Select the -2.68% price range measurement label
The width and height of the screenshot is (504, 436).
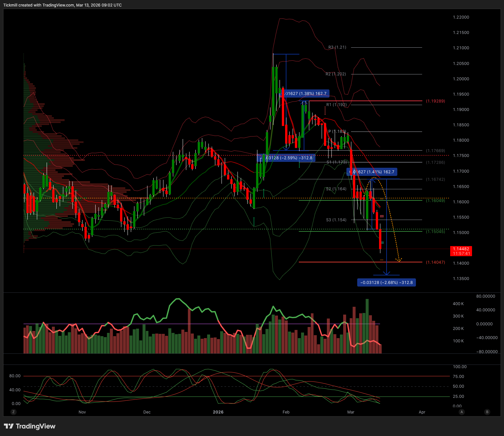(386, 283)
